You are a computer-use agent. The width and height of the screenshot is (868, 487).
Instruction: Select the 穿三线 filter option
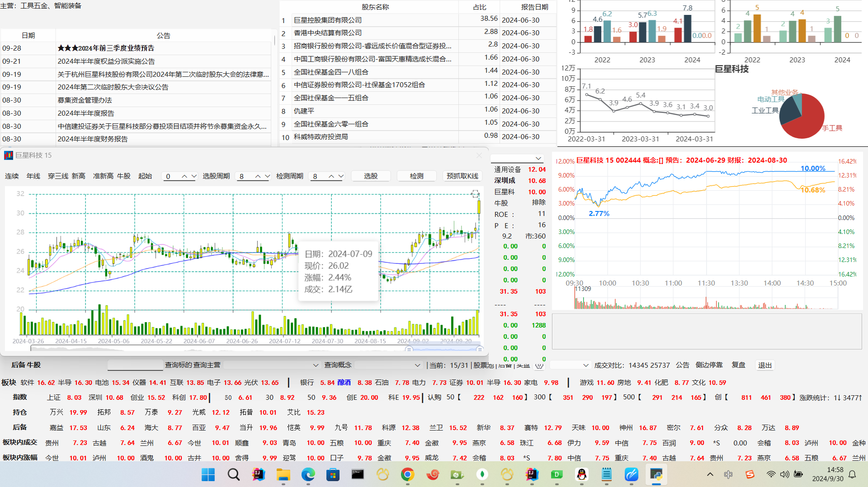58,176
